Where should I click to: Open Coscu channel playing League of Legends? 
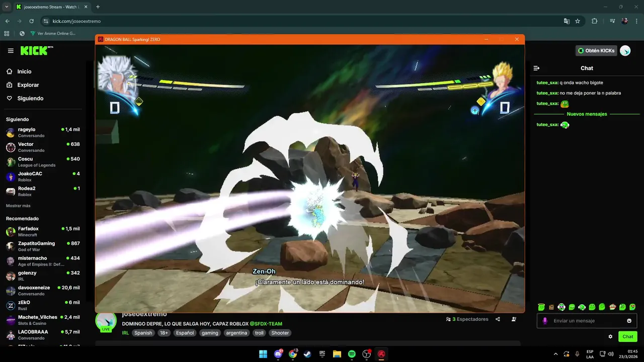click(43, 161)
